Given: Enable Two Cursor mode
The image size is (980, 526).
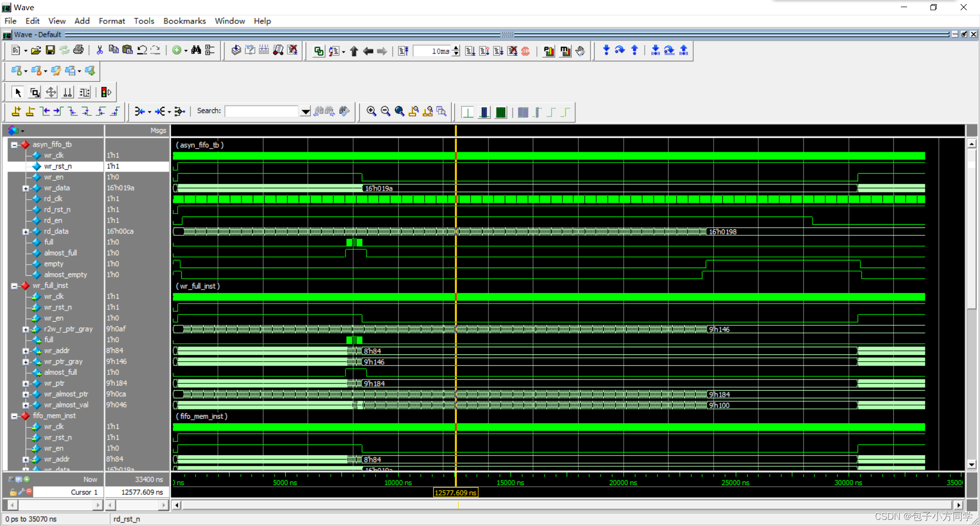Looking at the screenshot, I should [x=67, y=92].
